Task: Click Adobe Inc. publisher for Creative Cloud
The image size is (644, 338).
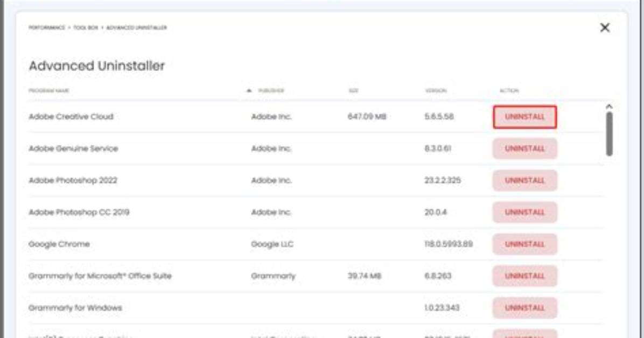Action: [271, 117]
